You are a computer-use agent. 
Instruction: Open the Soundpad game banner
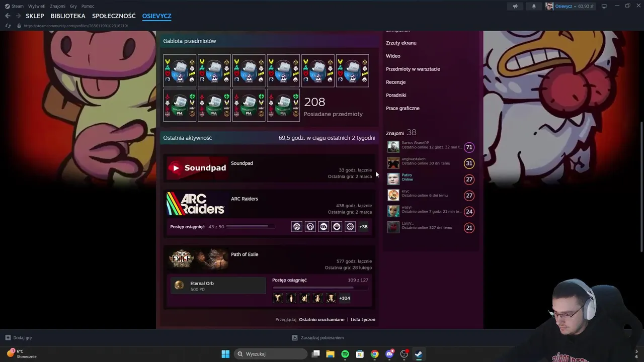[x=197, y=168]
